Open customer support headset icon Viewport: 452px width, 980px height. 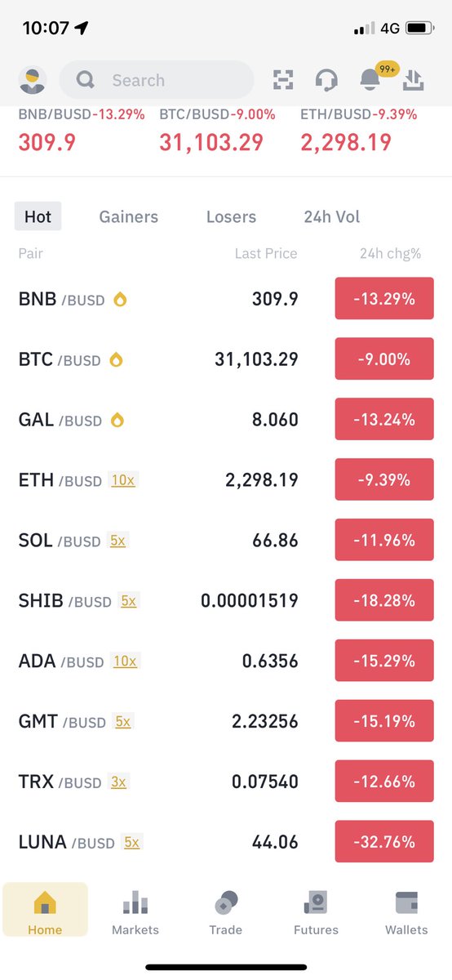(x=326, y=80)
